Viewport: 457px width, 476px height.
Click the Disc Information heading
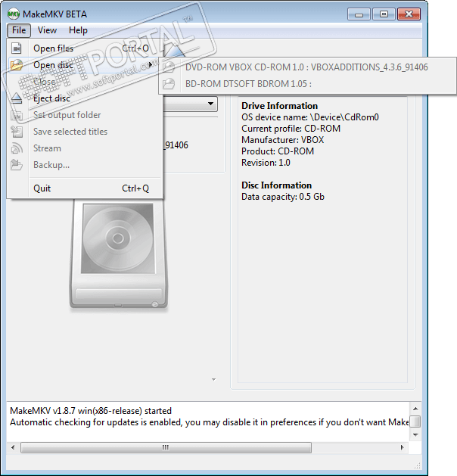pos(276,185)
